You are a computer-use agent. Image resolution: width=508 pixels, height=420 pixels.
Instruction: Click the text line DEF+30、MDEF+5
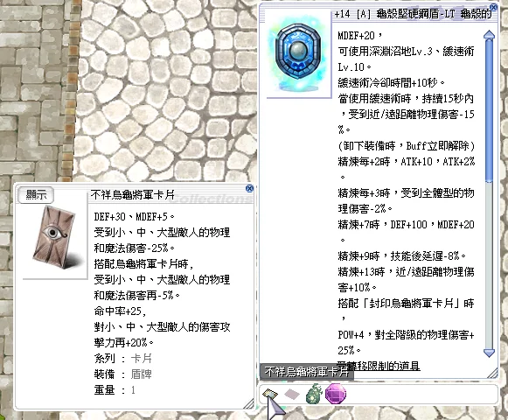134,216
